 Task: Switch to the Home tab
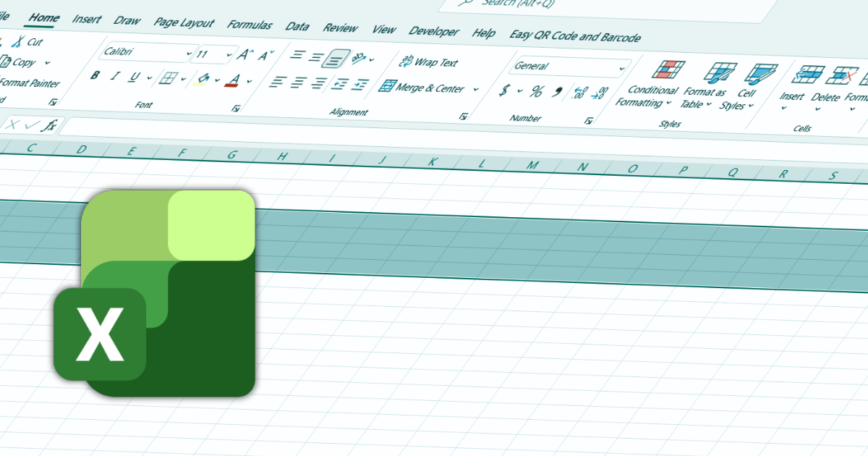coord(44,18)
